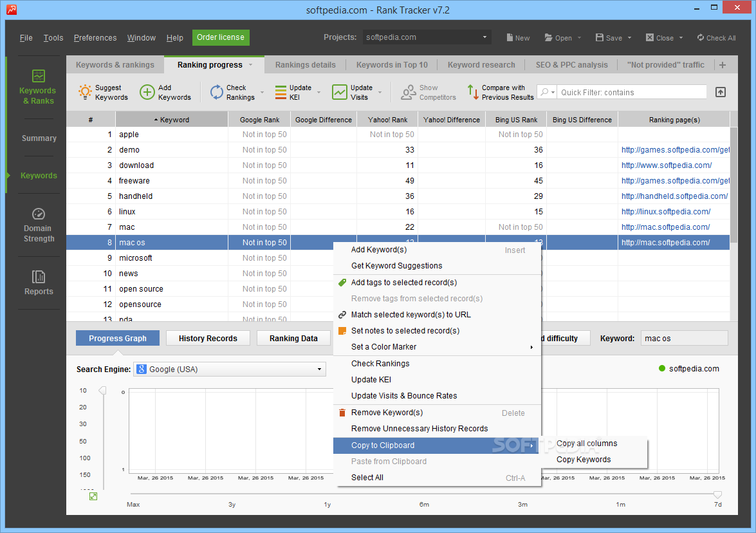Click the Order license button

point(221,37)
